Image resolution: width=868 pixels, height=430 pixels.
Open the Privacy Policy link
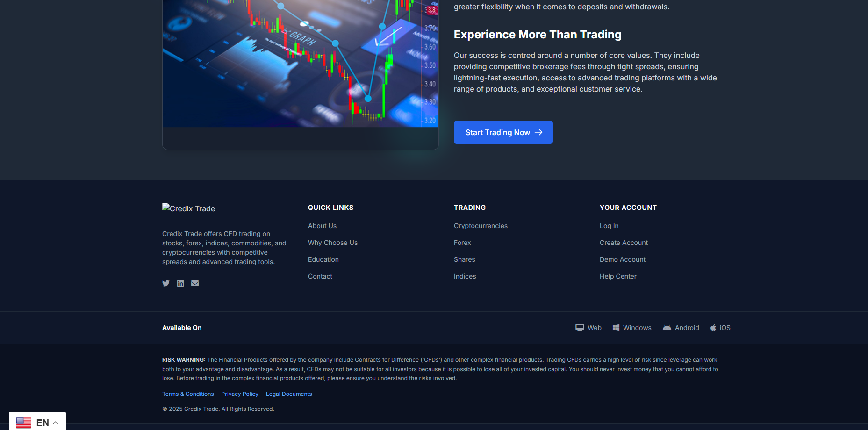pos(240,394)
